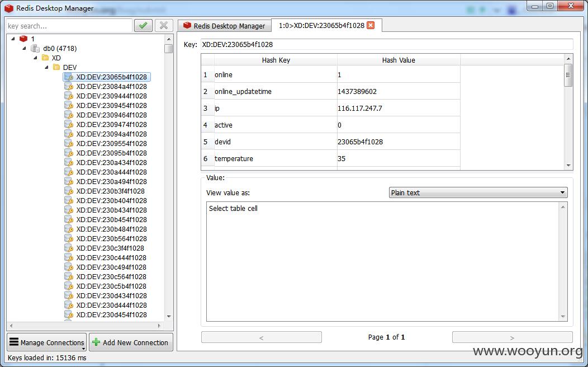Image resolution: width=588 pixels, height=367 pixels.
Task: Select the temperature value 35 cell
Action: tap(399, 158)
